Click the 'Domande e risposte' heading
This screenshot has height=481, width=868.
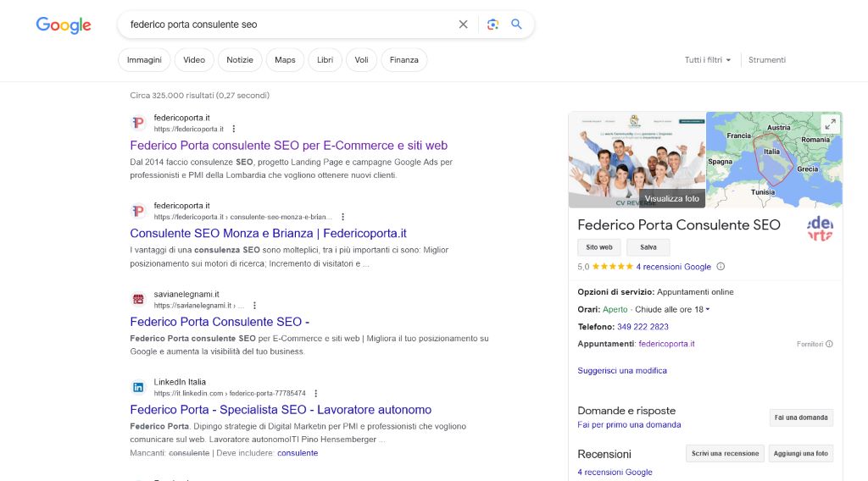626,411
